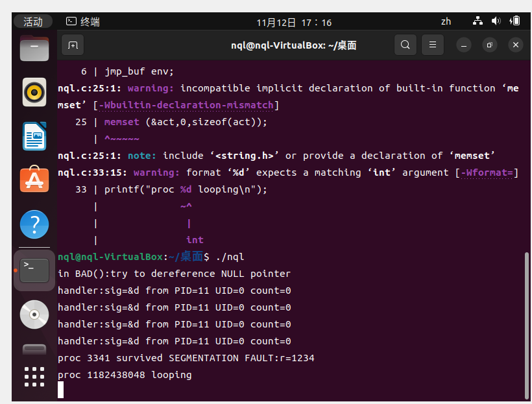Open LibreOffice Writer from dock
The image size is (532, 404).
pos(34,136)
